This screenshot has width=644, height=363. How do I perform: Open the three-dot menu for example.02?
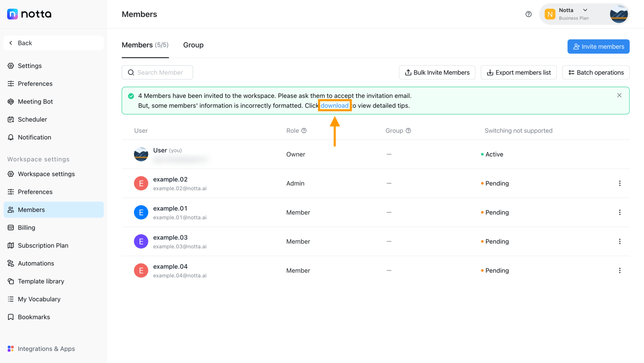point(620,183)
